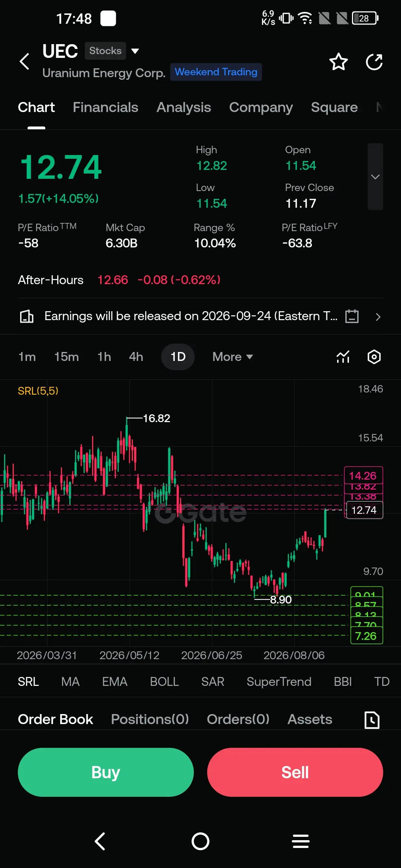The image size is (401, 868).
Task: Select the BOLL indicator
Action: pyautogui.click(x=164, y=682)
